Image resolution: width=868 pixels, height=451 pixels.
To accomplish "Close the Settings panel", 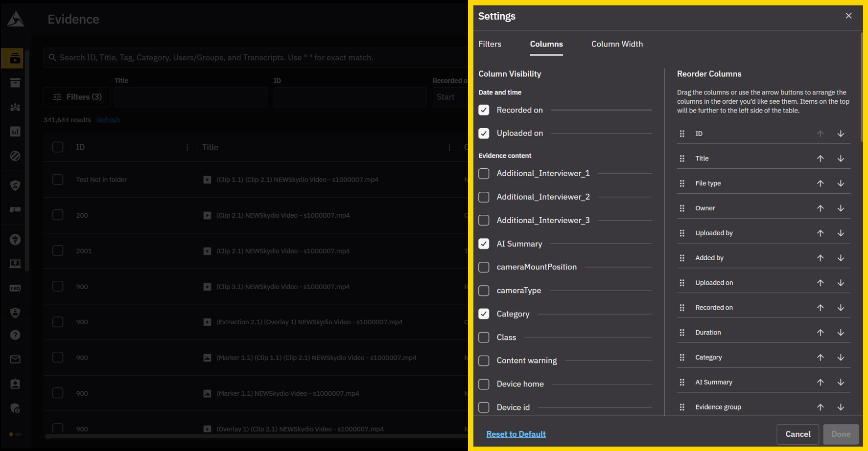I will pyautogui.click(x=848, y=16).
